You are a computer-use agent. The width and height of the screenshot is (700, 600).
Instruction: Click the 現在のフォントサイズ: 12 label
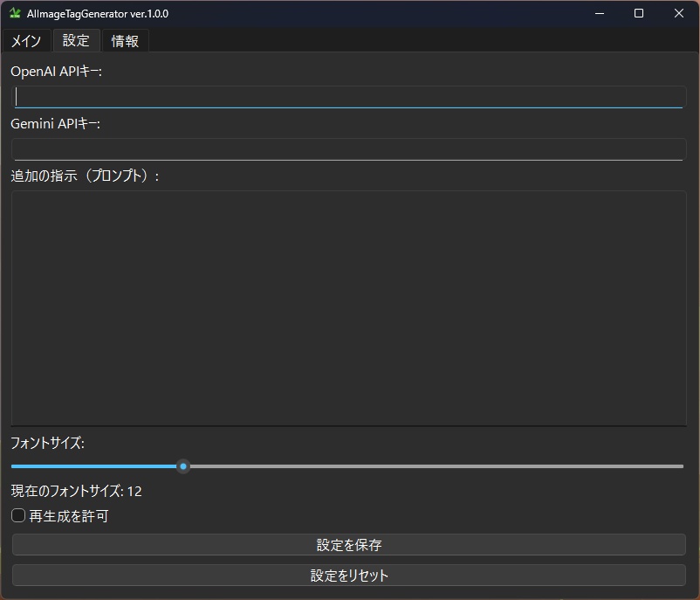[76, 491]
